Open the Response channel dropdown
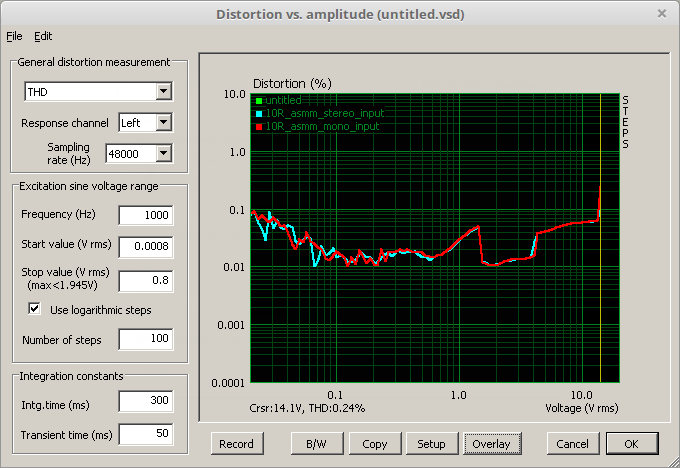The width and height of the screenshot is (680, 468). pyautogui.click(x=164, y=123)
